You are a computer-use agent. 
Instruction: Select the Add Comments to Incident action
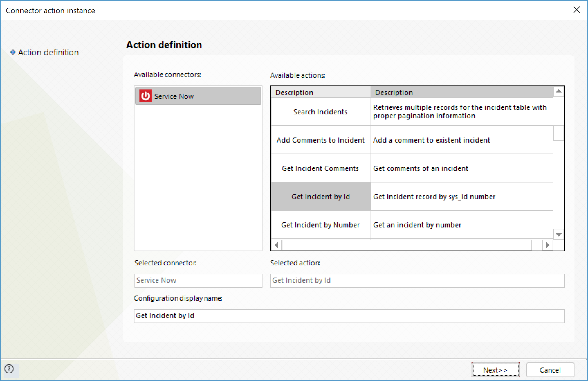(x=321, y=140)
